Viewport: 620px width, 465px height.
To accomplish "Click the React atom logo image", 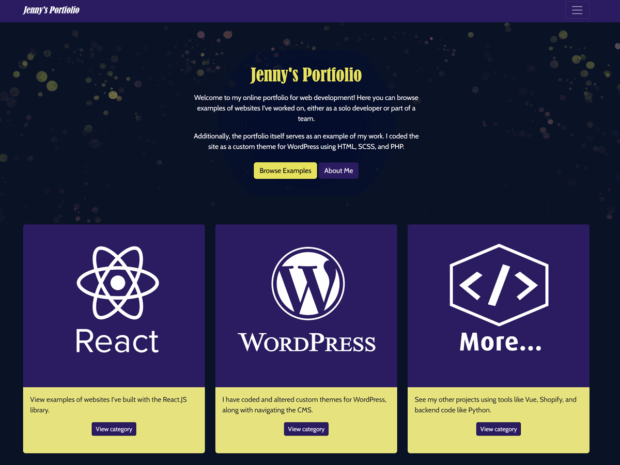I will (118, 282).
